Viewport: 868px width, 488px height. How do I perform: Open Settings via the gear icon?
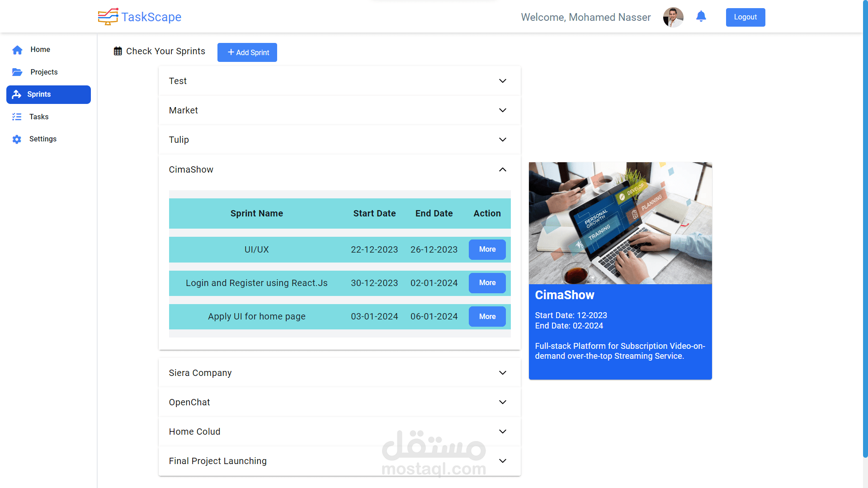point(17,139)
